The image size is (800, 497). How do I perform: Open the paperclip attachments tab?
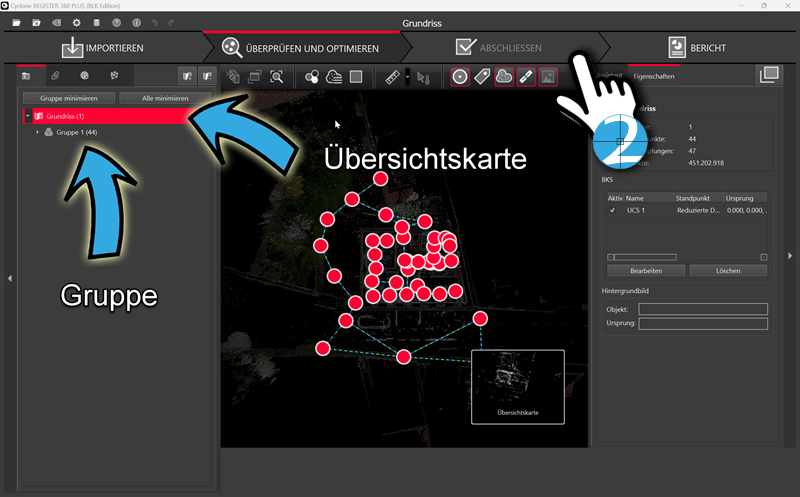tap(55, 76)
